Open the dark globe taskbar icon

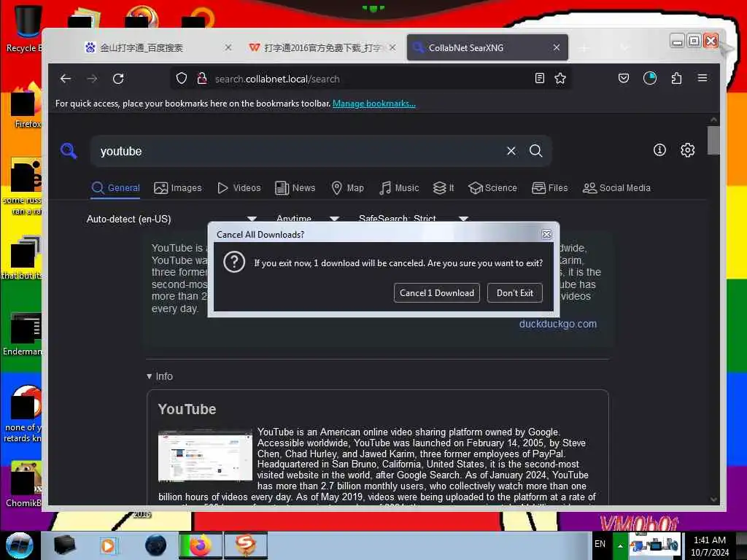tap(155, 545)
